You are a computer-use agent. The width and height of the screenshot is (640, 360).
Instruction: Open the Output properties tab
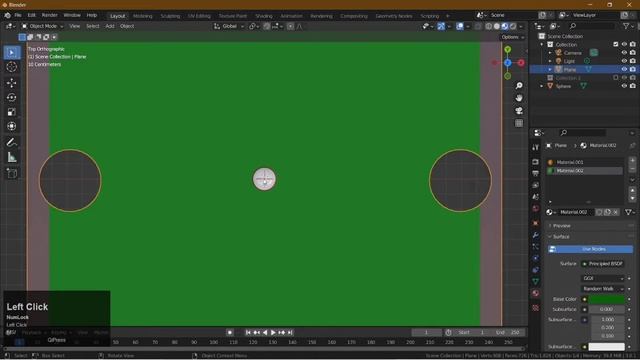[x=536, y=173]
